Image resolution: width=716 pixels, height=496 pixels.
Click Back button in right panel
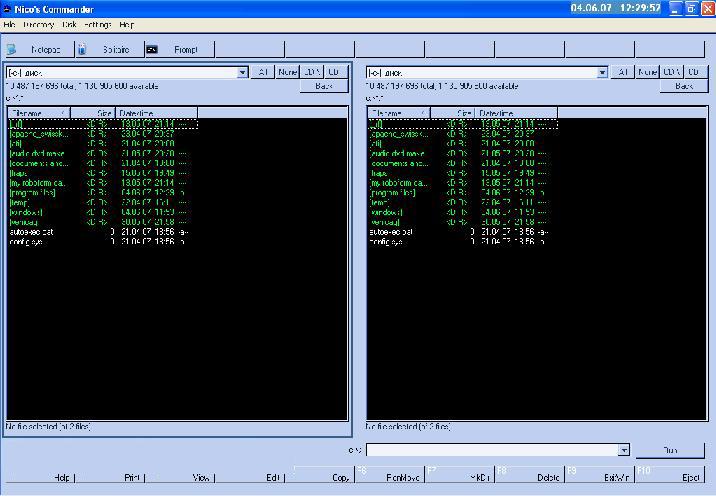click(x=684, y=86)
